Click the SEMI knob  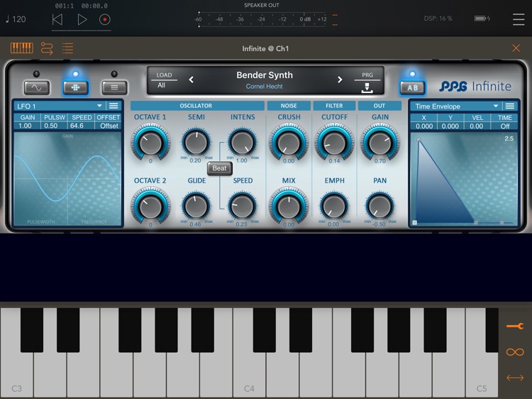196,142
